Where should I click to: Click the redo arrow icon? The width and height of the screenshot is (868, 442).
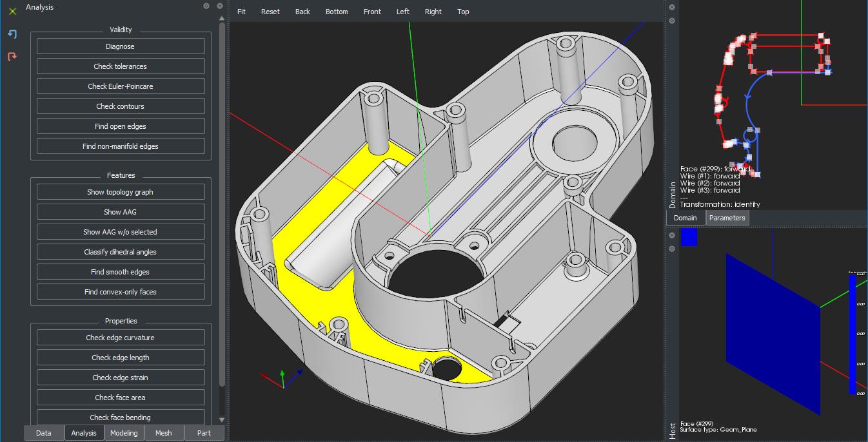click(12, 57)
